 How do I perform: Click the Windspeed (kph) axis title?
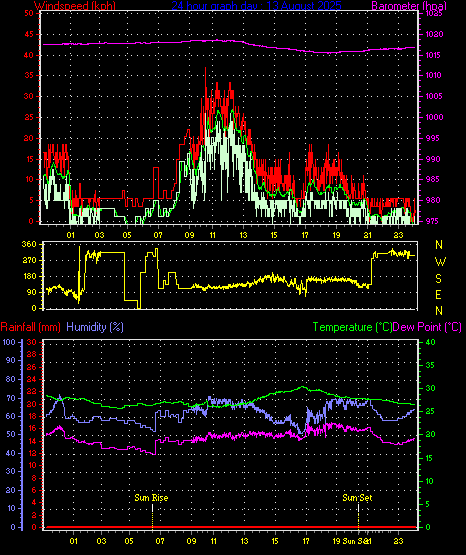(75, 6)
